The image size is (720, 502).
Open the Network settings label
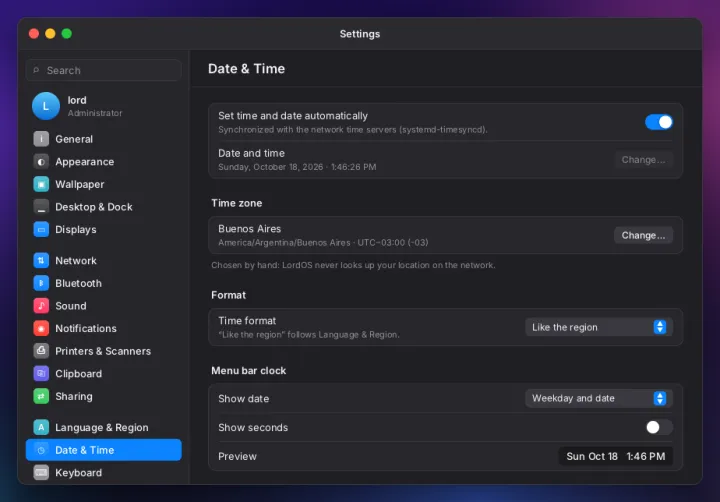[76, 260]
